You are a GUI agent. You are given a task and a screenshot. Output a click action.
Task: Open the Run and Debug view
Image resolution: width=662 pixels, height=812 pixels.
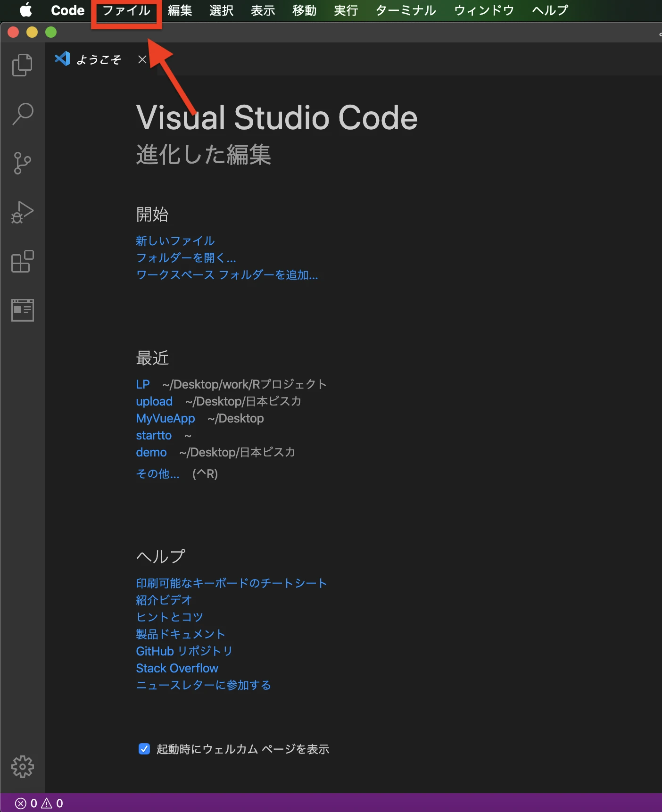(22, 212)
